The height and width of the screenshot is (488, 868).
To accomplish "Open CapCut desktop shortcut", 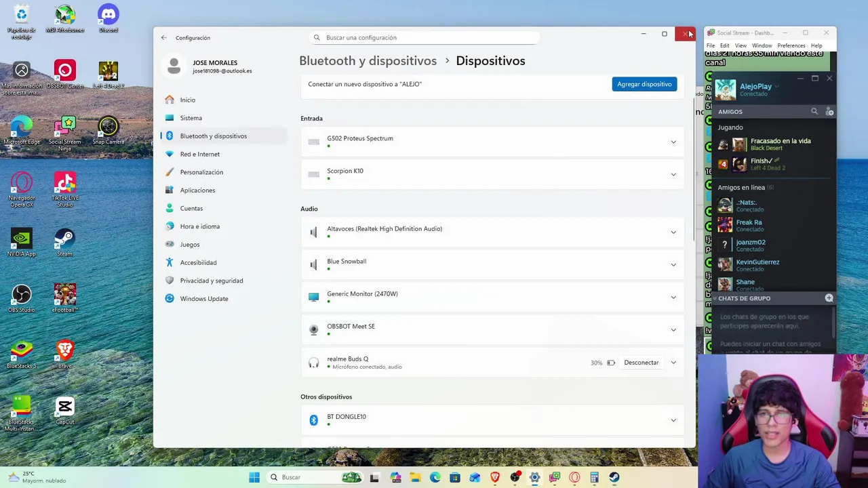I will (x=65, y=411).
